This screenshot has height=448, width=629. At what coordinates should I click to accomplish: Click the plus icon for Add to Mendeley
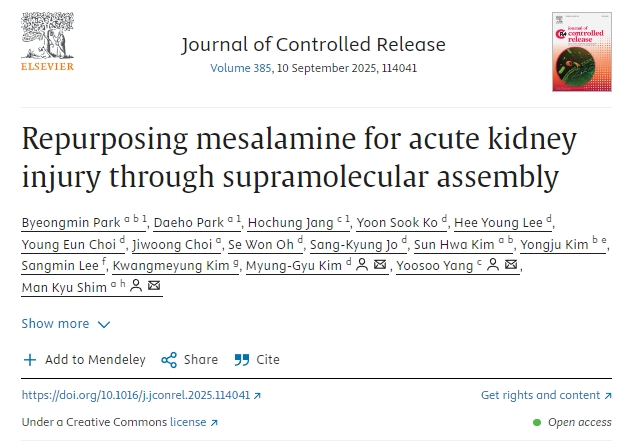point(30,360)
